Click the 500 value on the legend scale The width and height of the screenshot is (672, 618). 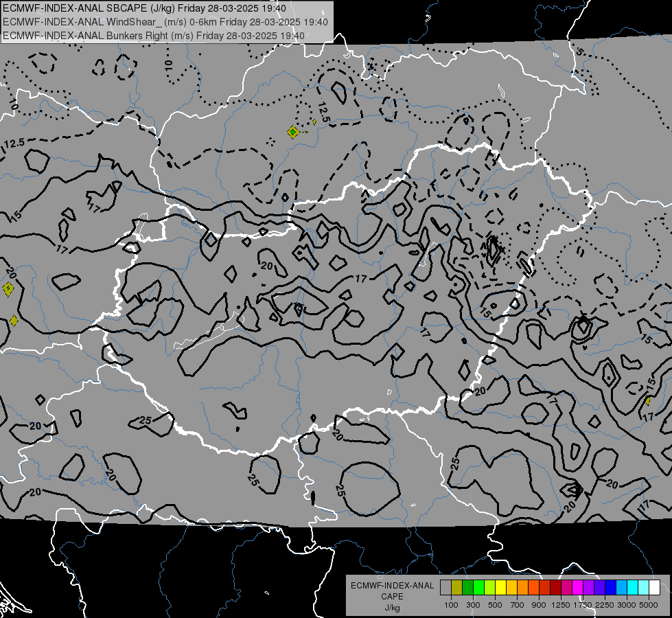pos(495,605)
